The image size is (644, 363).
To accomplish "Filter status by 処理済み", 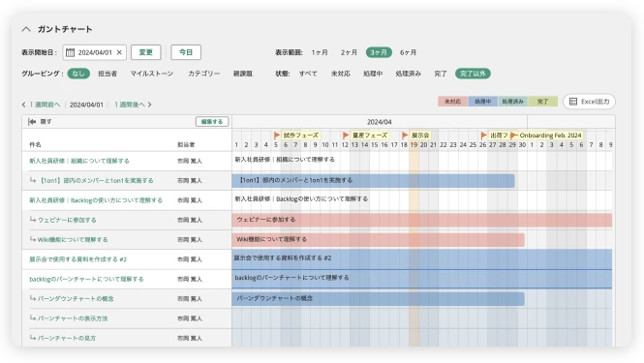I will coord(409,74).
